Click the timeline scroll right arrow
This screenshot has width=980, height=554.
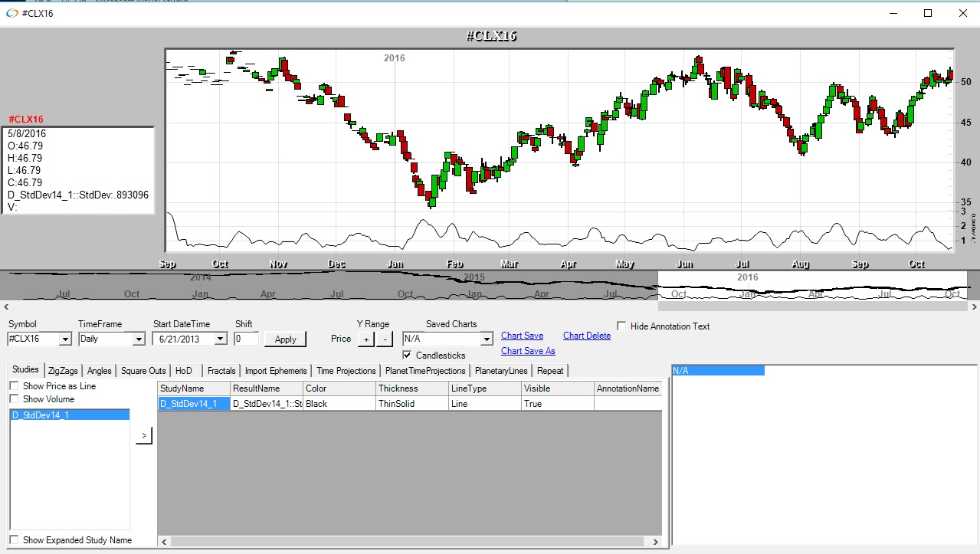coord(974,307)
